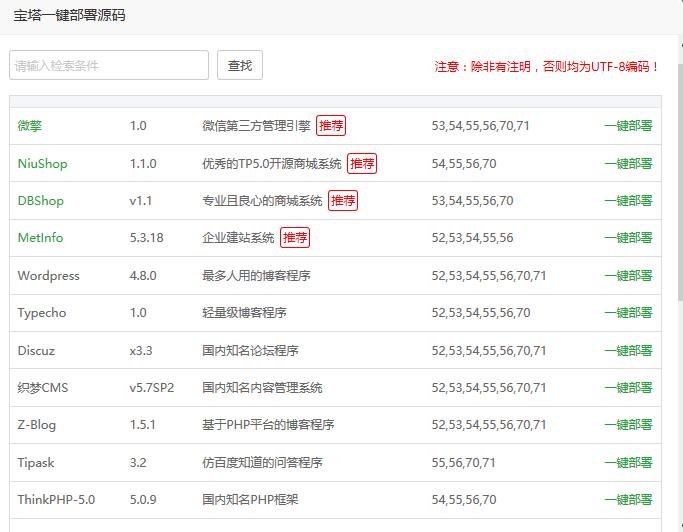Image resolution: width=683 pixels, height=532 pixels.
Task: Select version v1.1 of DBShop
Action: point(141,201)
